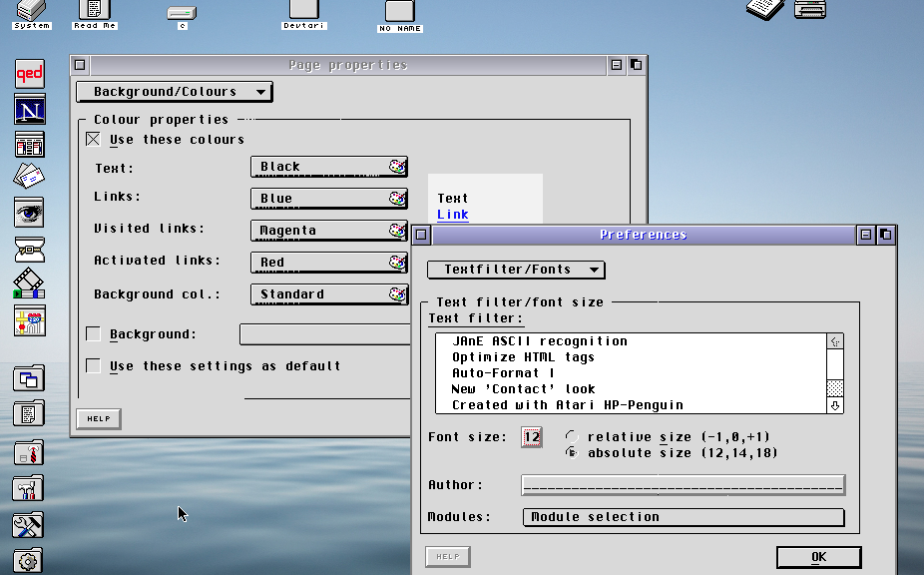The width and height of the screenshot is (924, 575).
Task: Click the Author input field
Action: tap(683, 485)
